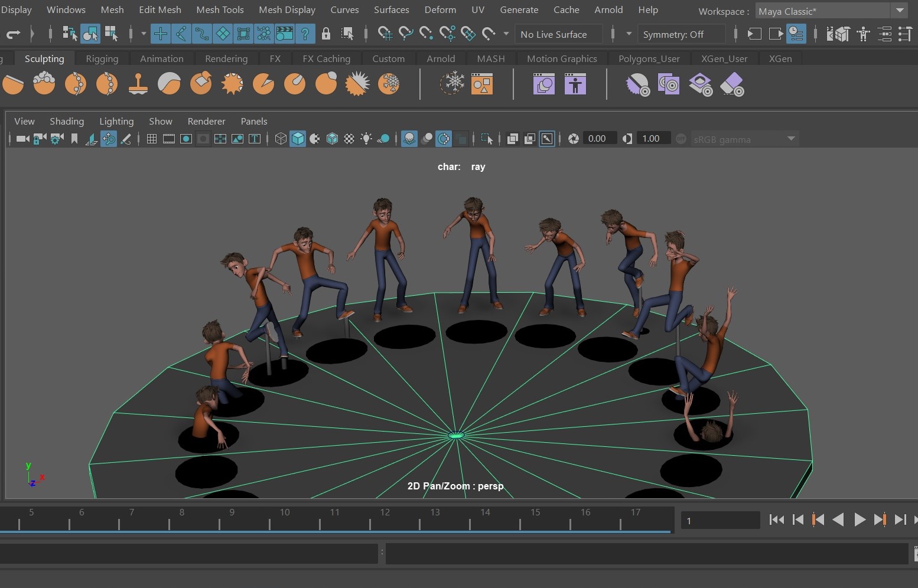The height and width of the screenshot is (588, 918).
Task: Toggle wireframe display in viewport toolbar
Action: [x=281, y=139]
